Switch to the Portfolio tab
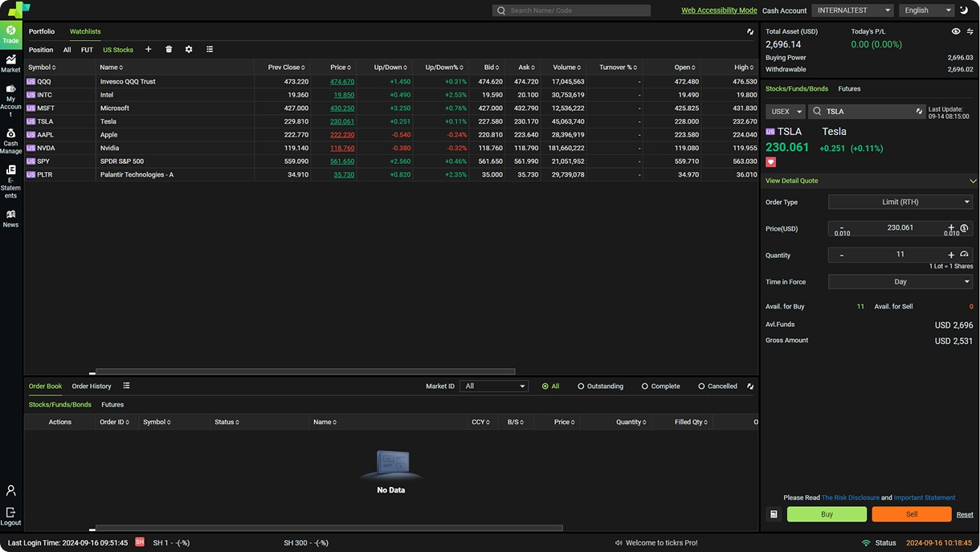Screen dimensions: 980x552 coord(42,31)
